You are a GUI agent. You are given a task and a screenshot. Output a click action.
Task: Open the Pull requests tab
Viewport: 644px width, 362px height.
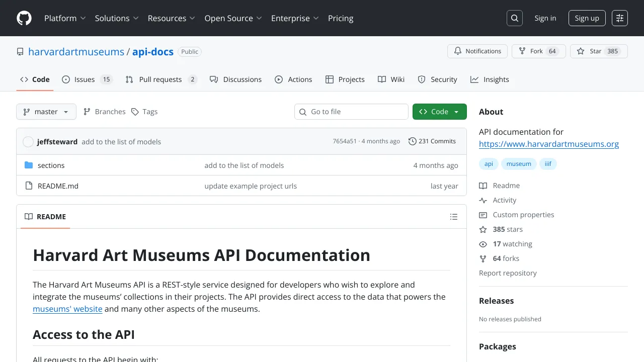(x=161, y=79)
